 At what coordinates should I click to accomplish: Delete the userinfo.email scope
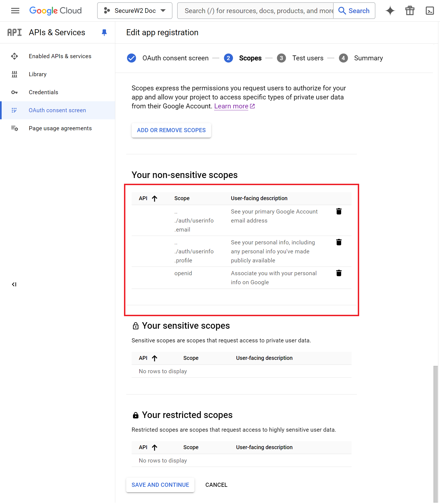[339, 211]
